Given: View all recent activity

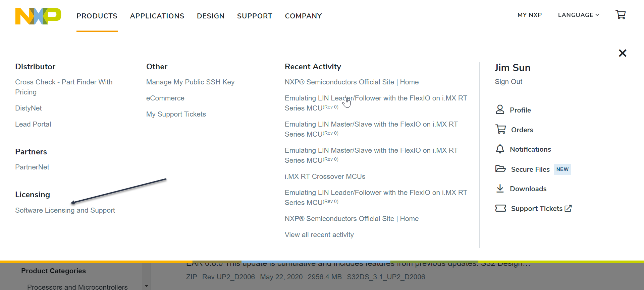Looking at the screenshot, I should click(x=319, y=235).
